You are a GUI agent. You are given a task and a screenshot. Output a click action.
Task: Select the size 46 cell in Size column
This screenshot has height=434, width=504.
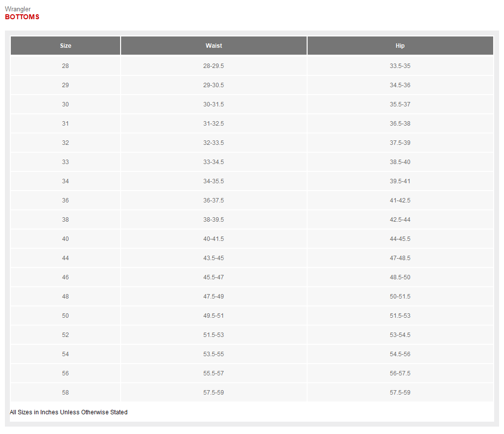[65, 277]
